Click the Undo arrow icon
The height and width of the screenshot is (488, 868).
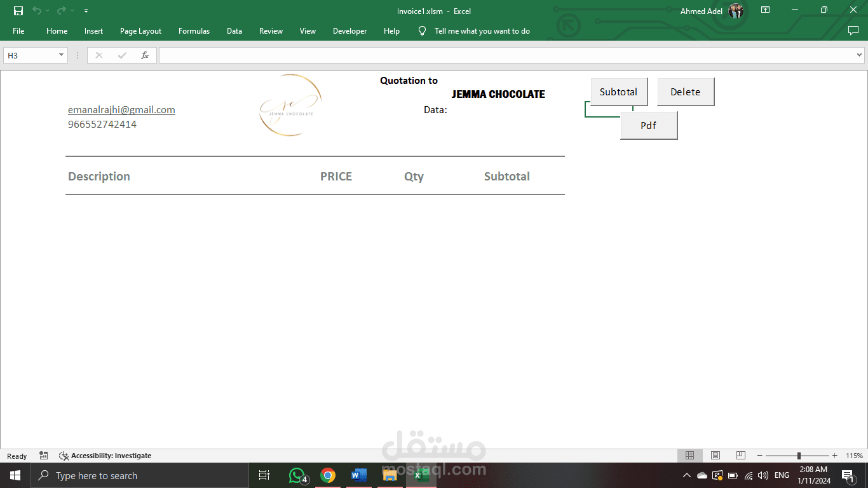click(x=37, y=11)
